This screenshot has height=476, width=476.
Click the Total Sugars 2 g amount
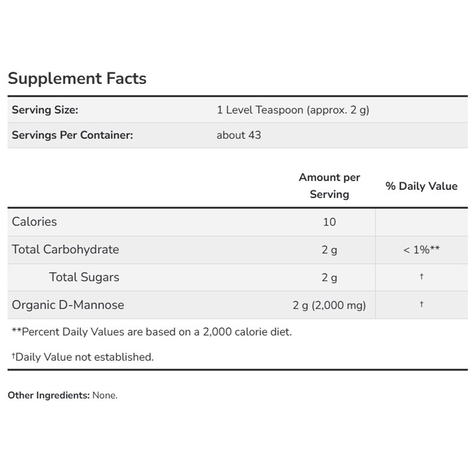[x=329, y=278]
